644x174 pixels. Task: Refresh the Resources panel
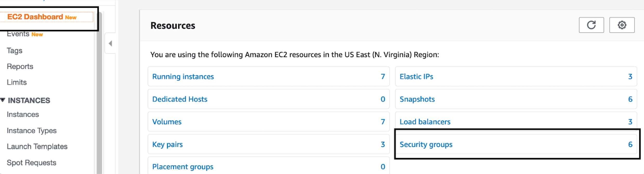591,25
